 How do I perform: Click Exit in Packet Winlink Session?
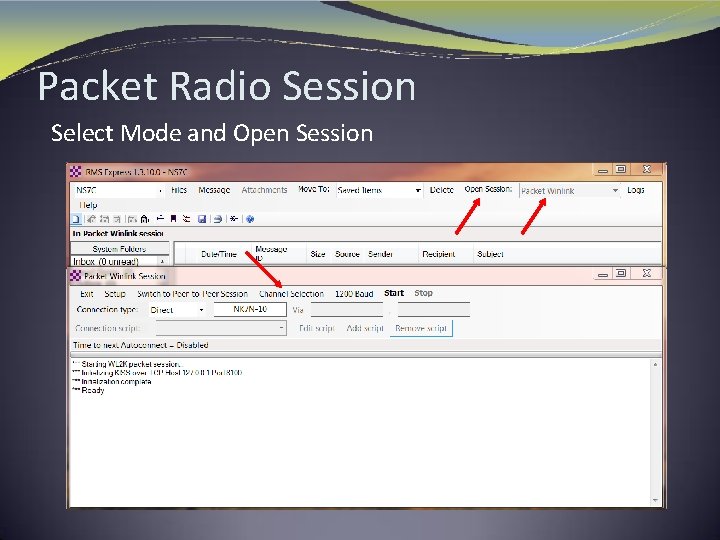click(x=86, y=294)
